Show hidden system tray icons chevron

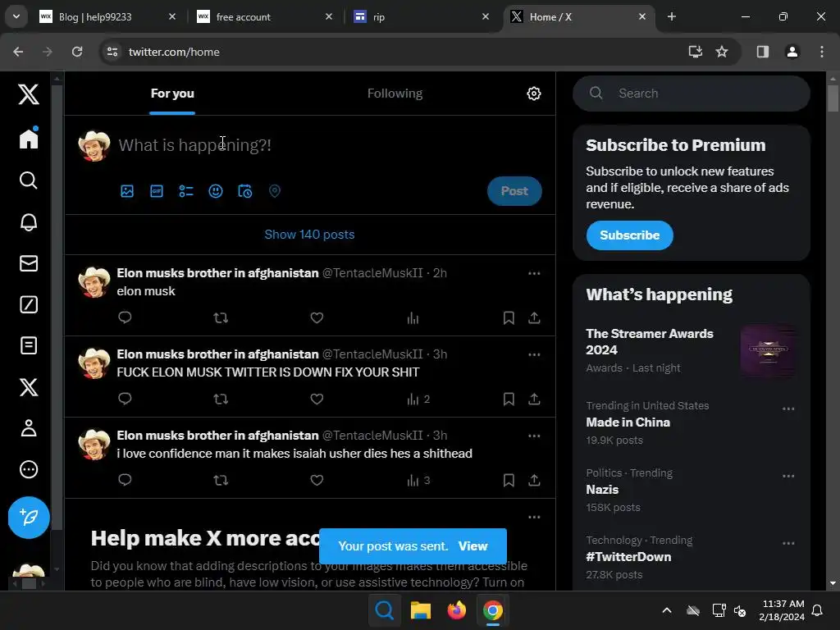click(x=666, y=610)
